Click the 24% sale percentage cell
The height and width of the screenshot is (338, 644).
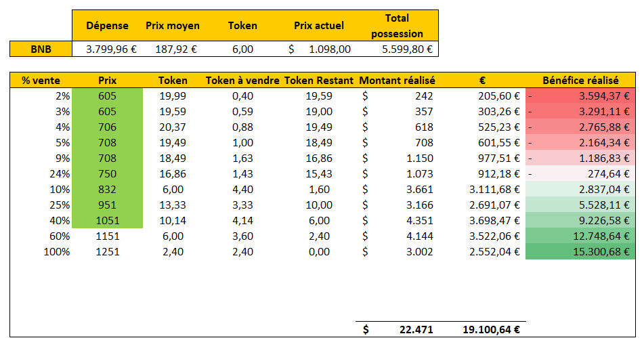41,173
